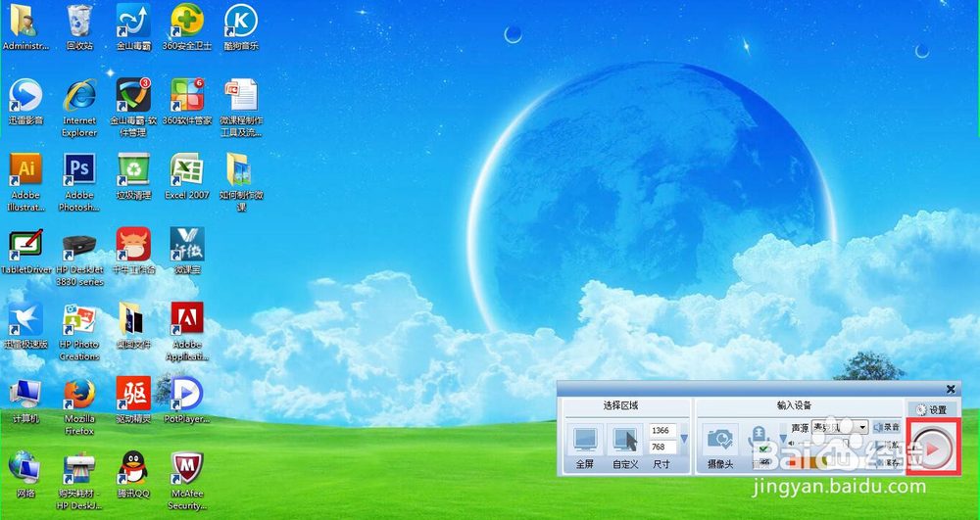Open the 声源 sound source dropdown
The height and width of the screenshot is (520, 980).
click(840, 428)
